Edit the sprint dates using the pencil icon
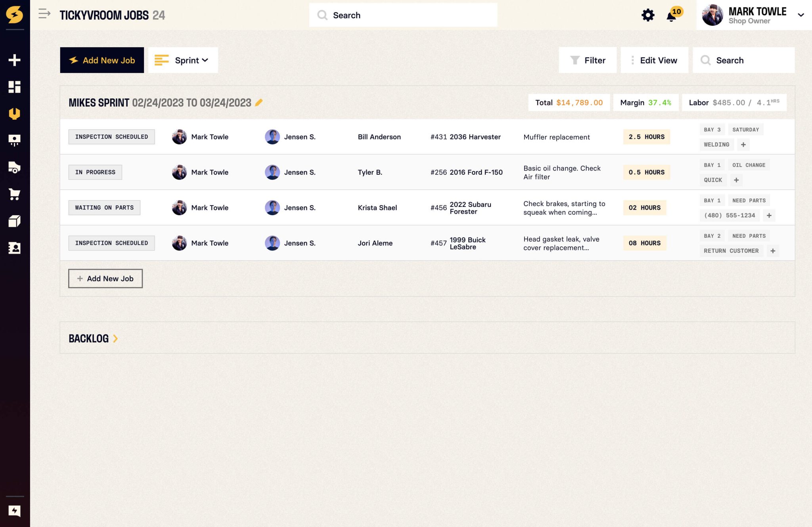 point(259,102)
